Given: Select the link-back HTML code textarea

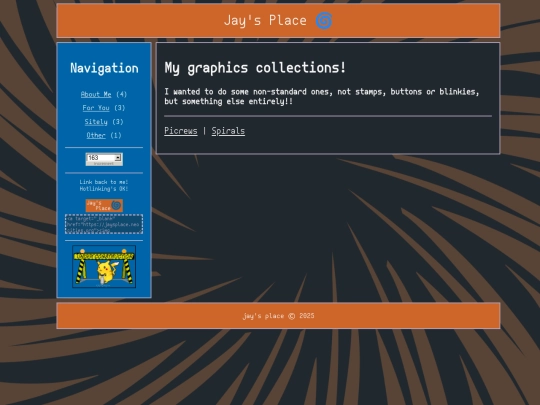Looking at the screenshot, I should point(104,224).
